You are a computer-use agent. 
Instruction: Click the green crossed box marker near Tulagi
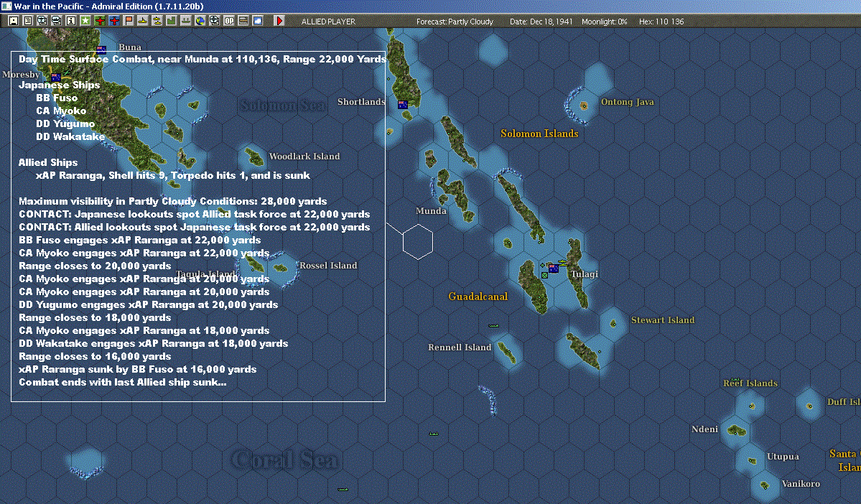(544, 276)
